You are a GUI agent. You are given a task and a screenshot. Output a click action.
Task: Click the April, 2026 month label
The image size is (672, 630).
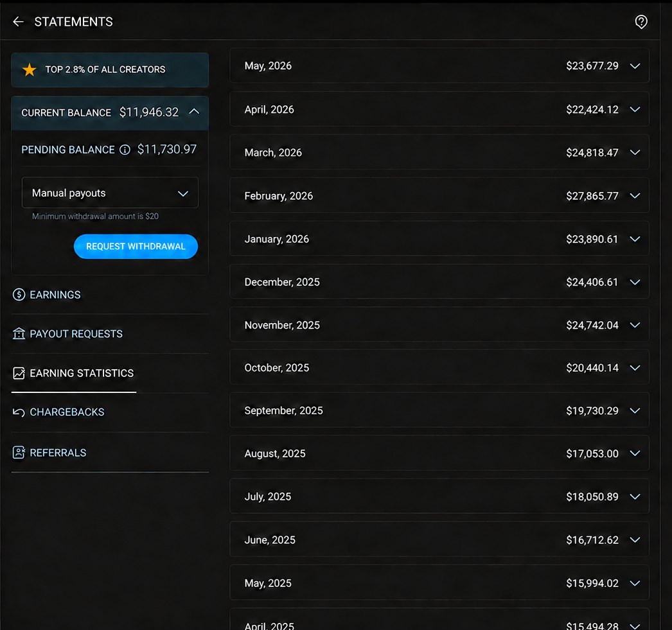(269, 110)
